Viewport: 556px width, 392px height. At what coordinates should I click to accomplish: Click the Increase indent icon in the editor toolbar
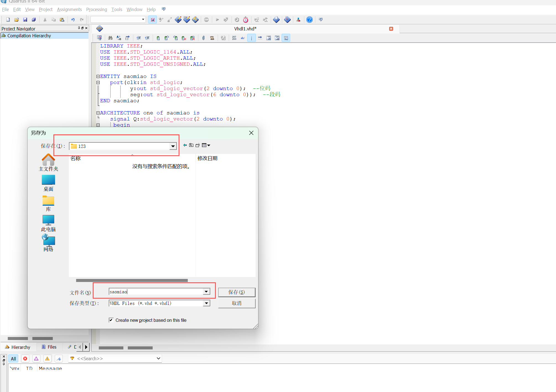139,38
